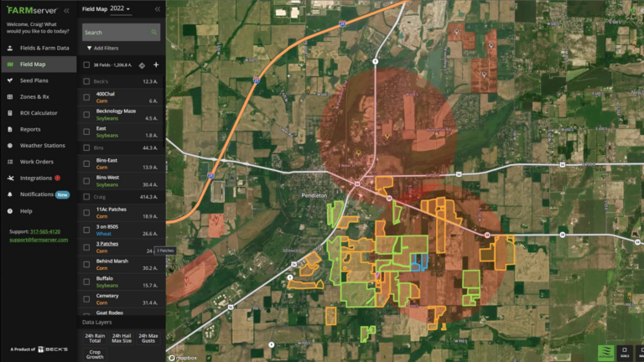
Task: Check the 400Chal field checkbox
Action: (x=86, y=96)
